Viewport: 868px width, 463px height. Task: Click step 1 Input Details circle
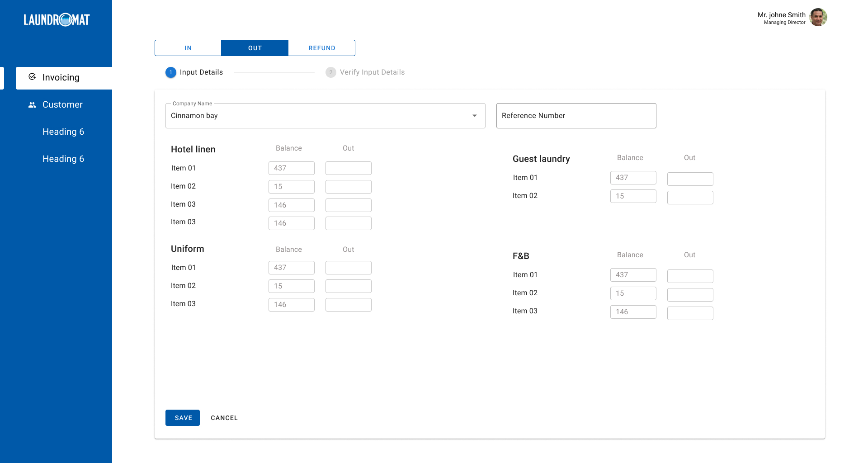[x=170, y=72]
